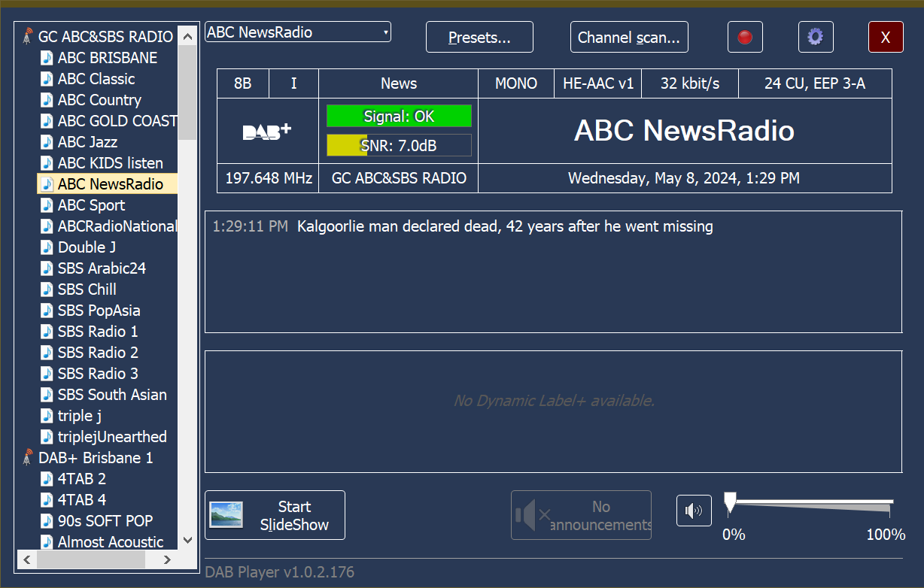924x588 pixels.
Task: Click the DAB+ Brisbane 1 antenna icon
Action: pyautogui.click(x=28, y=458)
